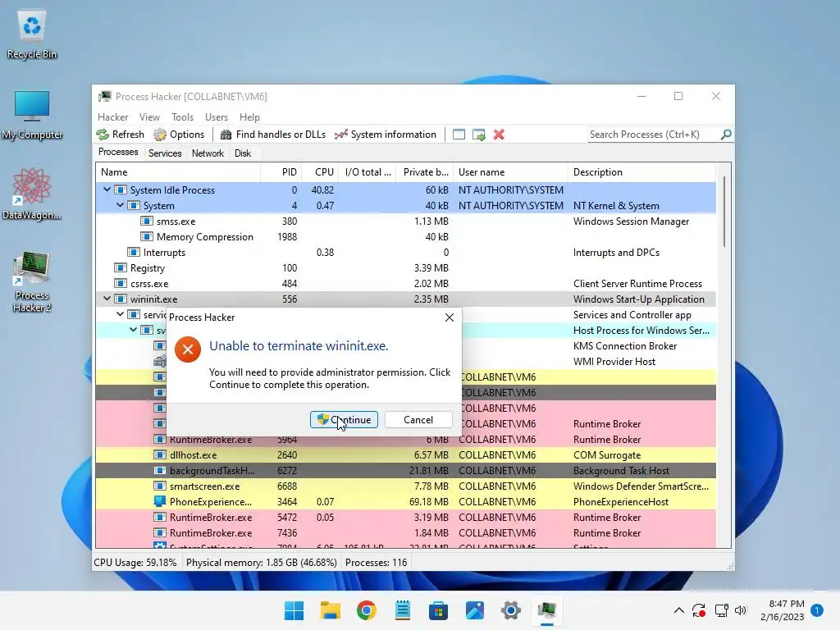Collapse the wininit.exe tree node
840x630 pixels.
pos(107,299)
